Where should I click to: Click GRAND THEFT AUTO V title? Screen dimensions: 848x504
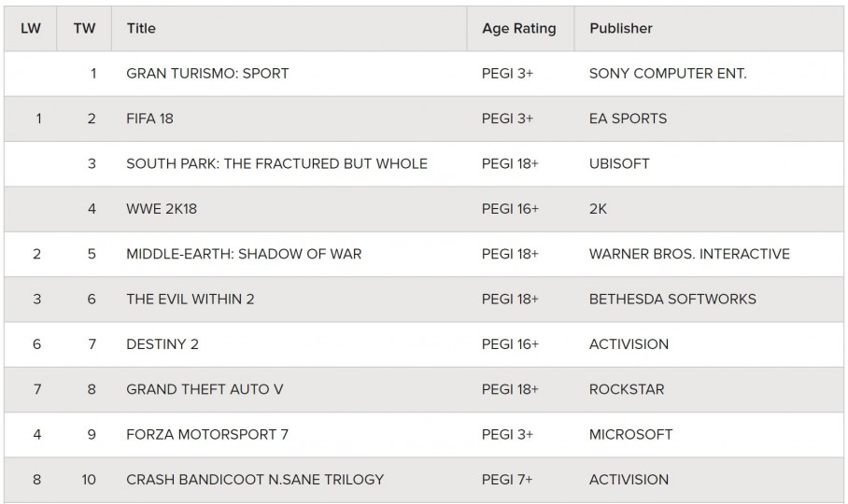(x=205, y=389)
